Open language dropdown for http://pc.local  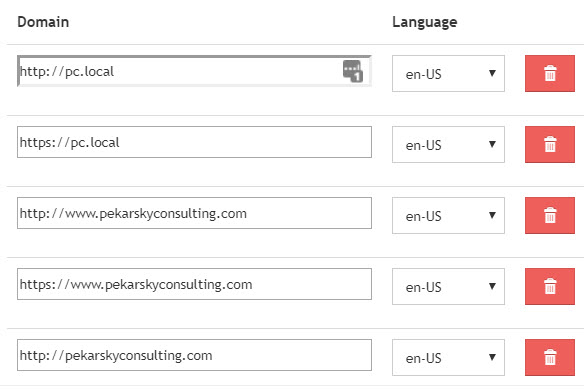448,73
